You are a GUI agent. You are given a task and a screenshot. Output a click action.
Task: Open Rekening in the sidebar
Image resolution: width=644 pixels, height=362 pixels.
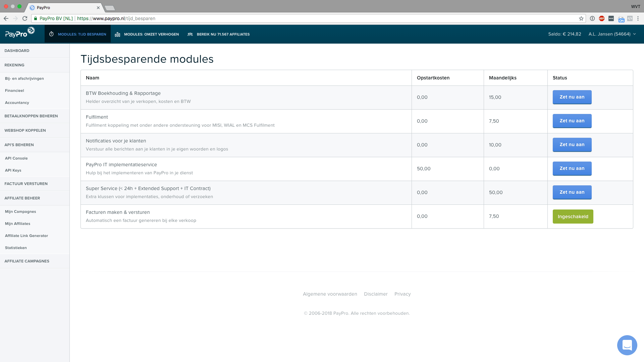[35, 65]
